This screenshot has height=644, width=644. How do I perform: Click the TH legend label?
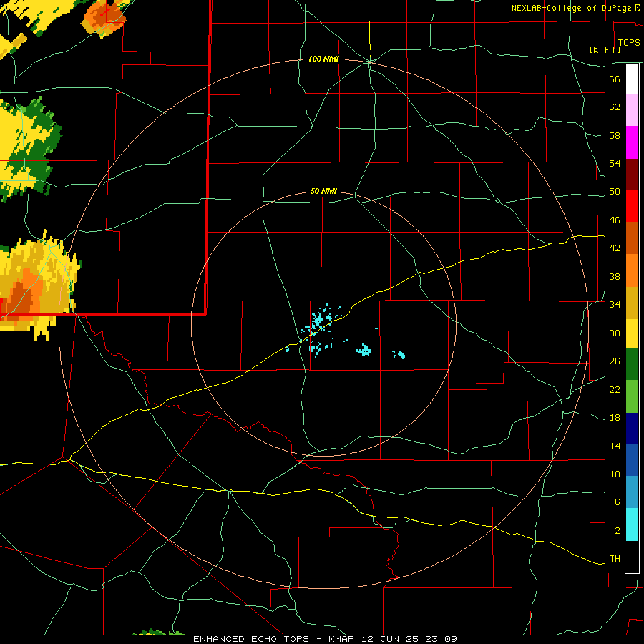coord(615,559)
